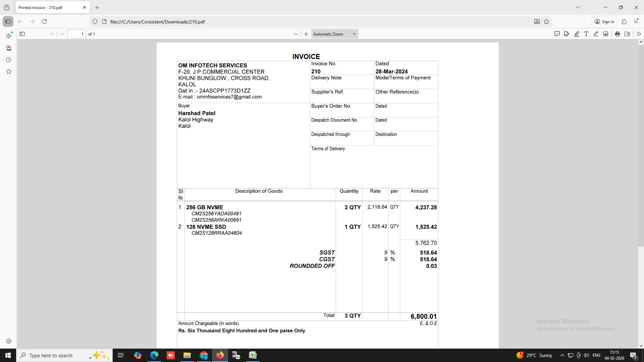Bookmark this page with the star
Image resolution: width=644 pixels, height=362 pixels.
546,21
